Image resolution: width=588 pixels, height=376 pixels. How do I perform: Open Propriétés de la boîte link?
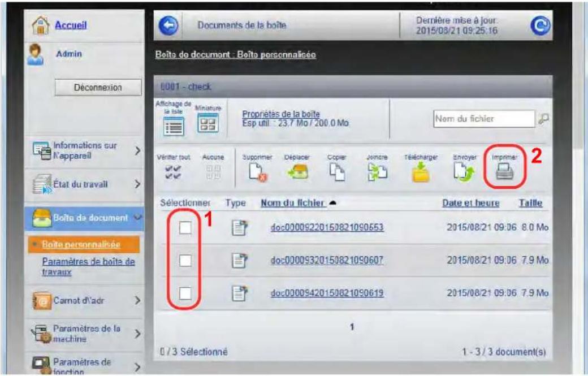click(x=281, y=114)
